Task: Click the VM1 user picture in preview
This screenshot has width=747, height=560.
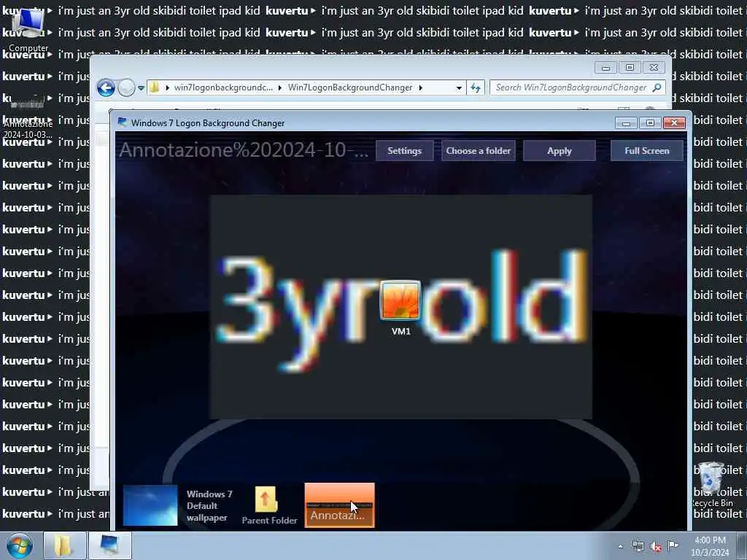Action: [400, 301]
